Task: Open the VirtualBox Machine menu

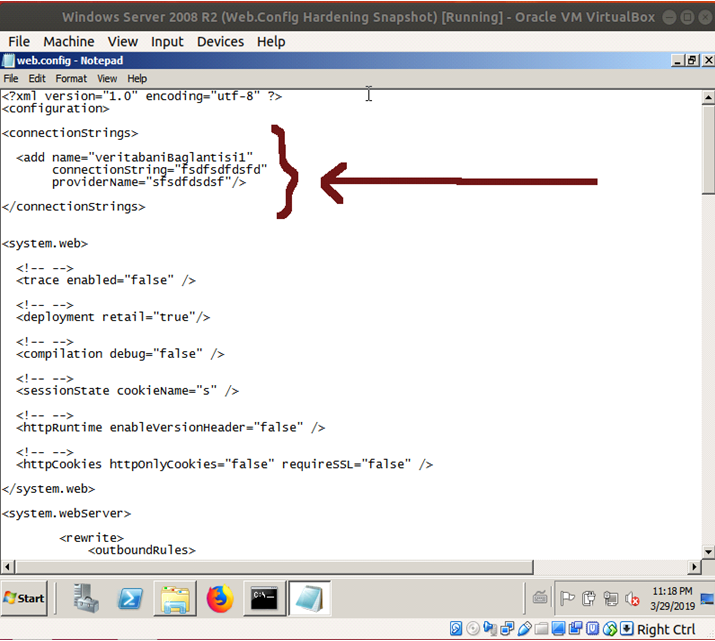Action: (x=69, y=41)
